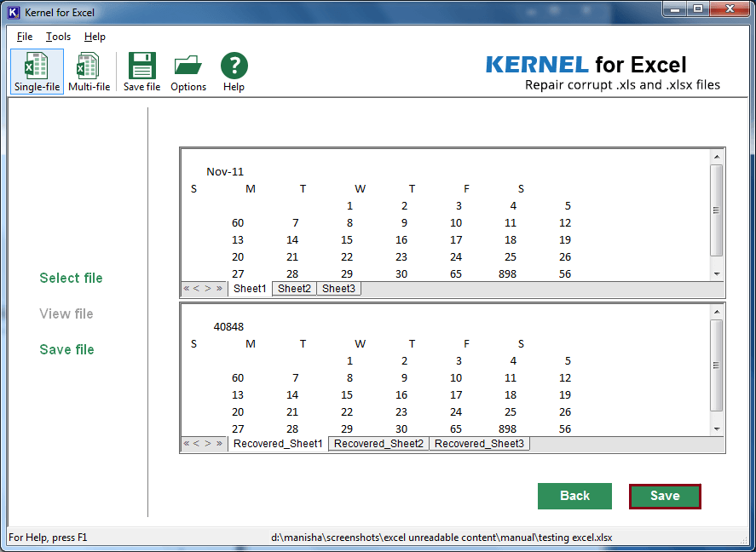The width and height of the screenshot is (756, 552).
Task: Click cell 65 in the original sheet
Action: (x=456, y=274)
